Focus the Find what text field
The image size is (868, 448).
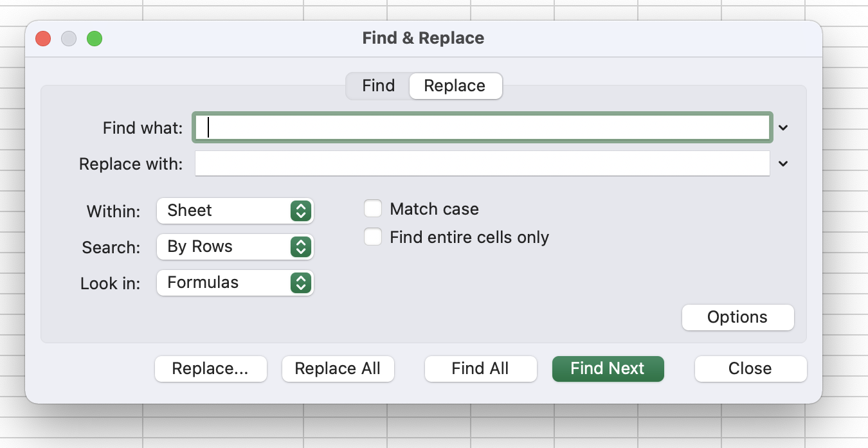pos(482,128)
